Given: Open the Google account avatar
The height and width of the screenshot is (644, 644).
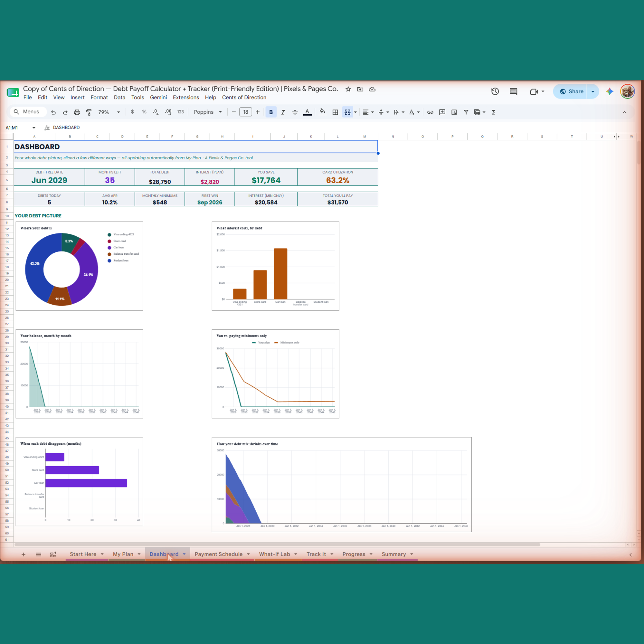Looking at the screenshot, I should click(627, 91).
